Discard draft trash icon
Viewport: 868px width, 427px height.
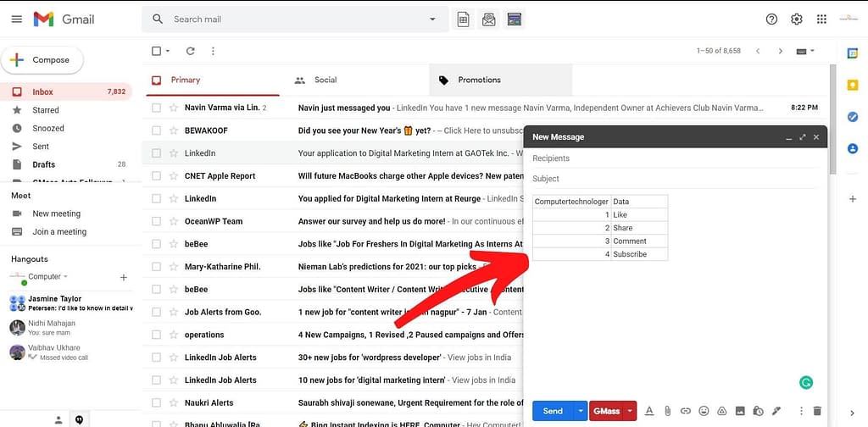(817, 411)
